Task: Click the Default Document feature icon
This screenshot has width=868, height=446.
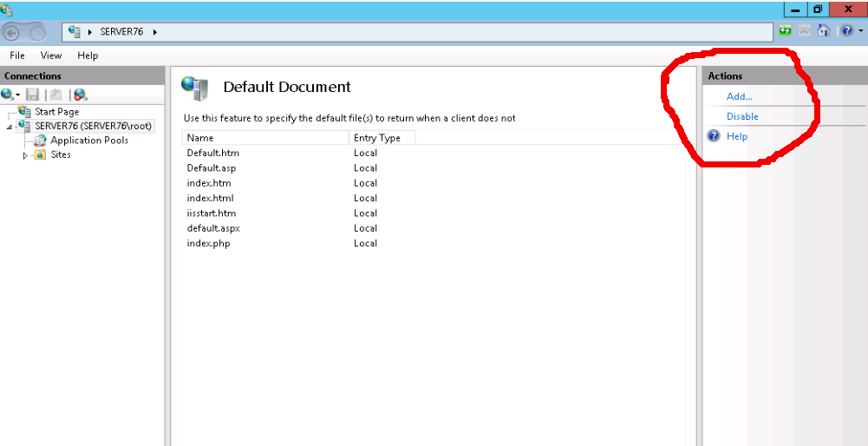Action: click(x=195, y=89)
